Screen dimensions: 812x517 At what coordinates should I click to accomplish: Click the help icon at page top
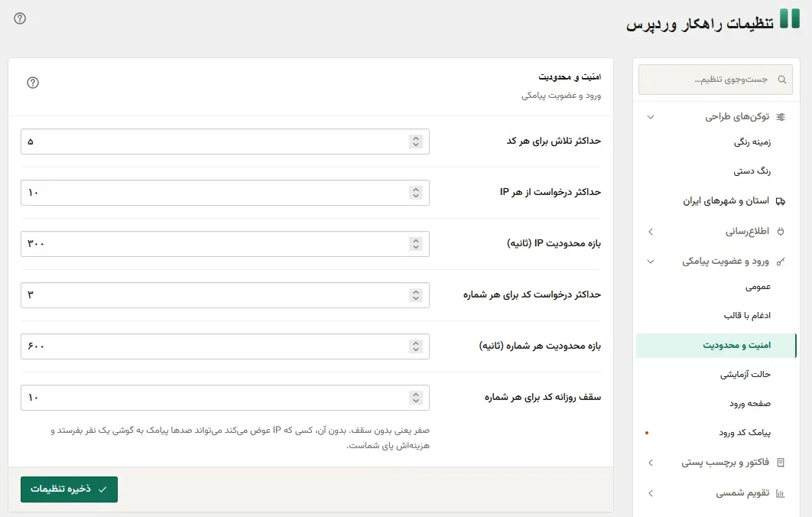click(20, 18)
